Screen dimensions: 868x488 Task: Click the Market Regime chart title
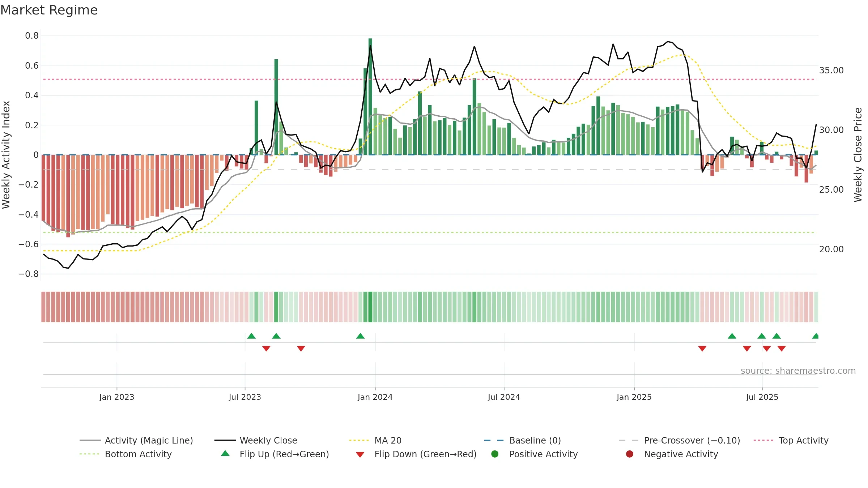(49, 10)
